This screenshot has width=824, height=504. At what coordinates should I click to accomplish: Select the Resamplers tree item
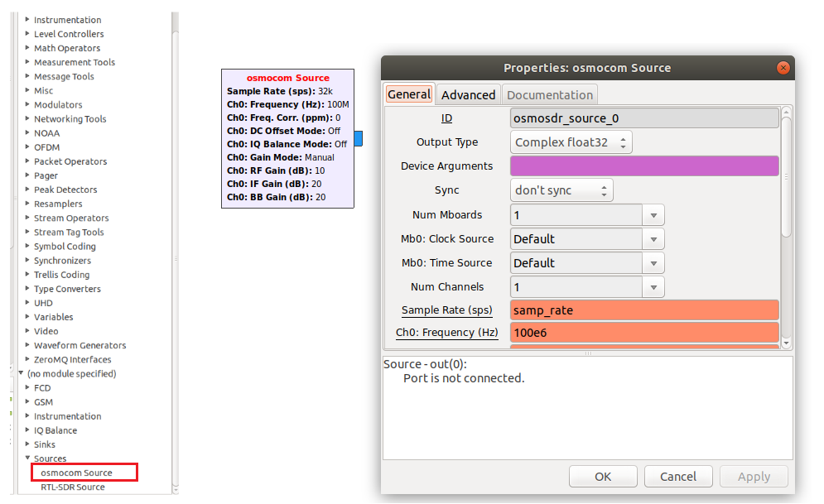tap(58, 204)
